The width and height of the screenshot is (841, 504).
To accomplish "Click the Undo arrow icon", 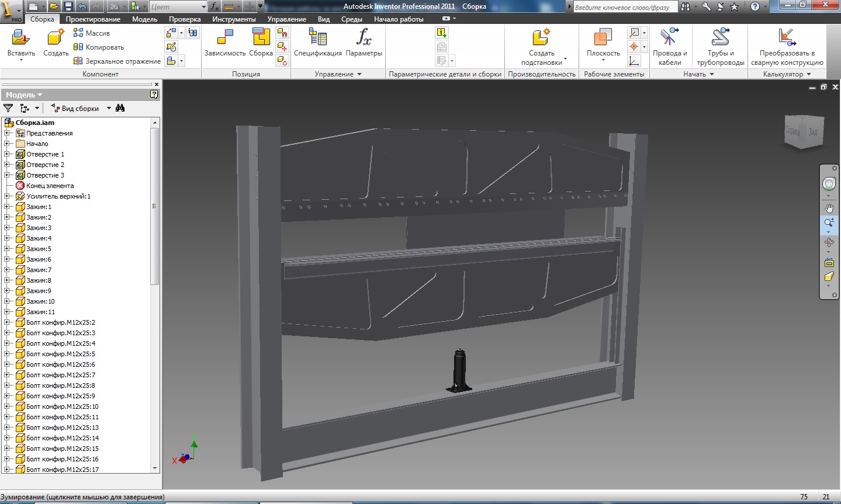I will (82, 6).
